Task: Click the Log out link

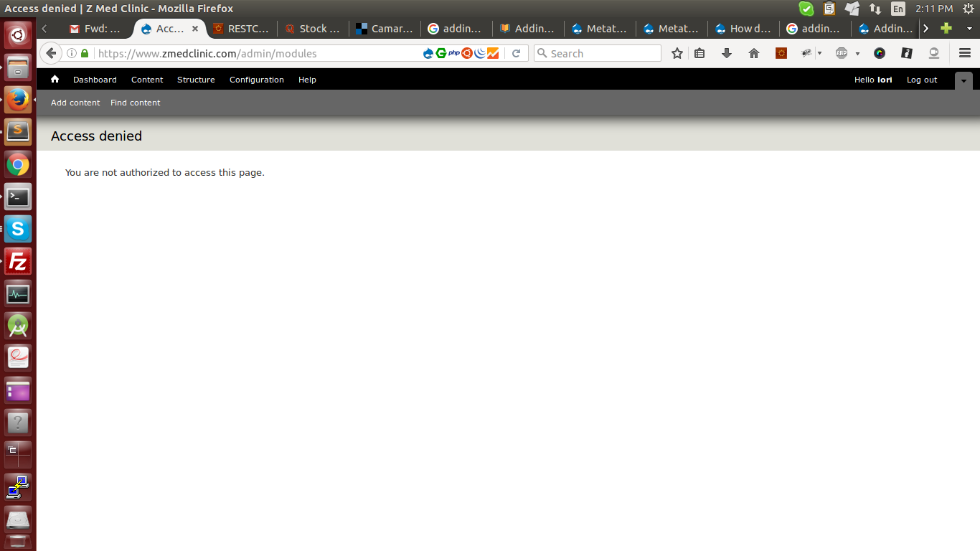Action: [921, 80]
